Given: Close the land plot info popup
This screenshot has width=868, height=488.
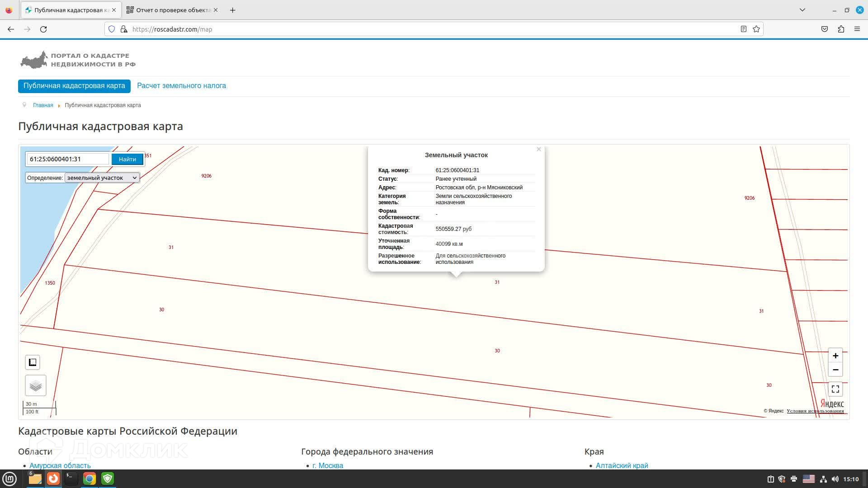Looking at the screenshot, I should click(x=538, y=149).
